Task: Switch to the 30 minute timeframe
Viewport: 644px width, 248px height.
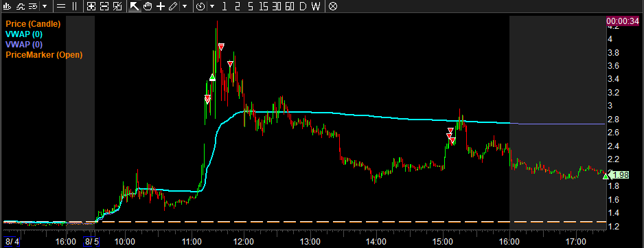Action: tap(277, 6)
